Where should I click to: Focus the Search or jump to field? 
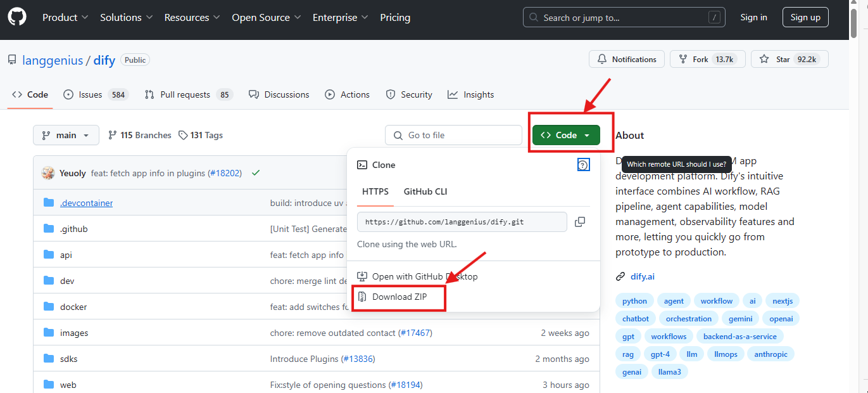coord(624,18)
